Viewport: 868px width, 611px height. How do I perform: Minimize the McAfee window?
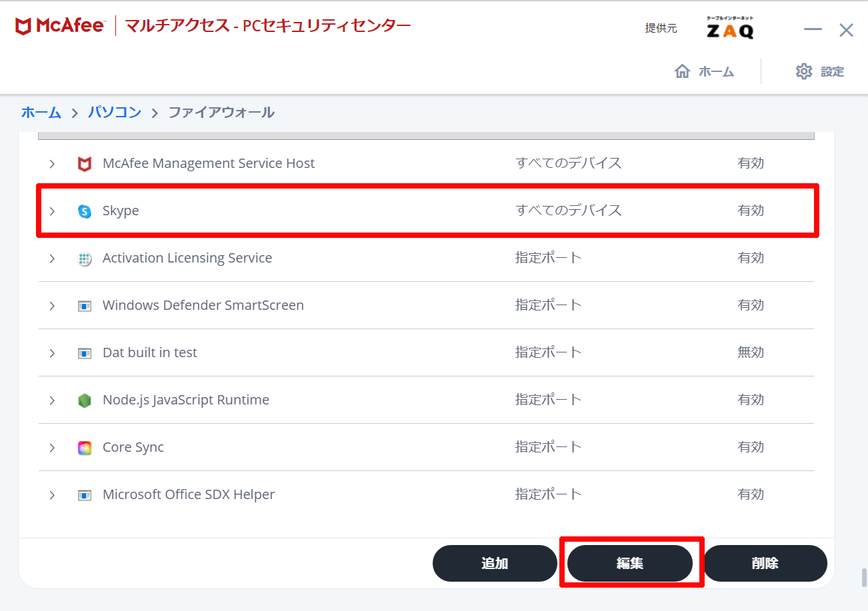(x=813, y=30)
